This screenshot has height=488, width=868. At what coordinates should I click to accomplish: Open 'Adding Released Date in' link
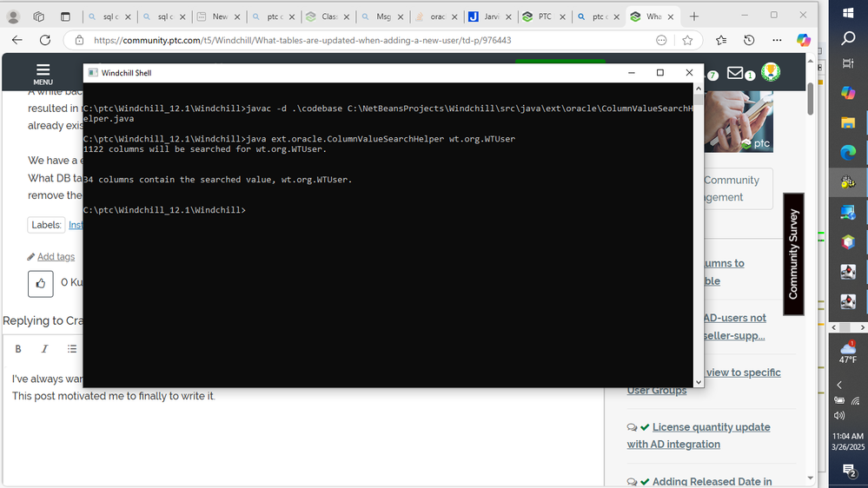click(x=712, y=481)
